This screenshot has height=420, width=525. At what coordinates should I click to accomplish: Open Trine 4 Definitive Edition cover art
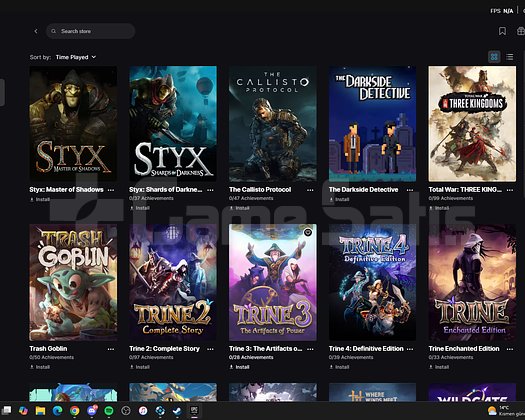coord(372,282)
